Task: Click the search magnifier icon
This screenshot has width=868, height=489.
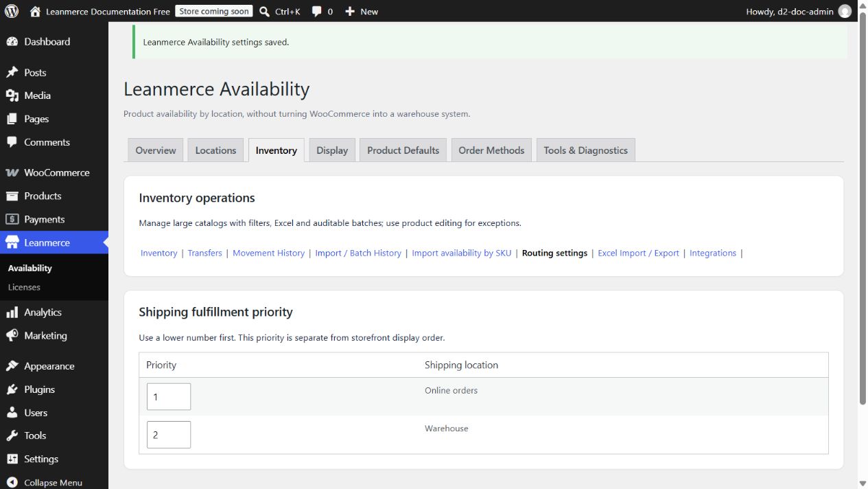Action: 264,11
